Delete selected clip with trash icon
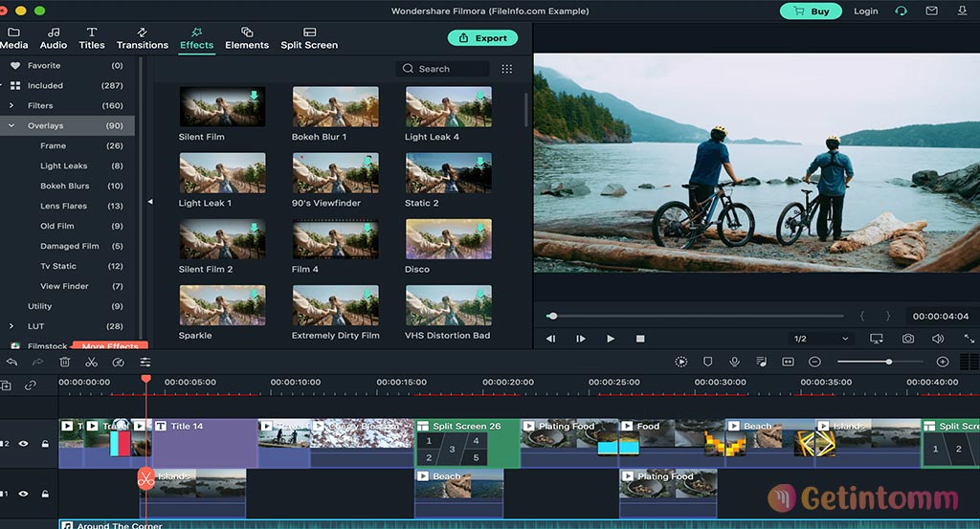Screen dimensions: 980x529 (x=64, y=363)
